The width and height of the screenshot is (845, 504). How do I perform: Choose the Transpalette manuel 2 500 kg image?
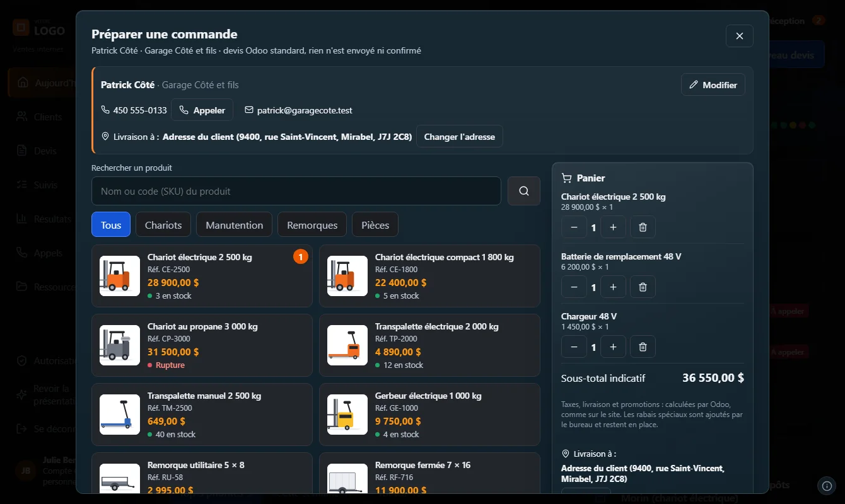[120, 415]
